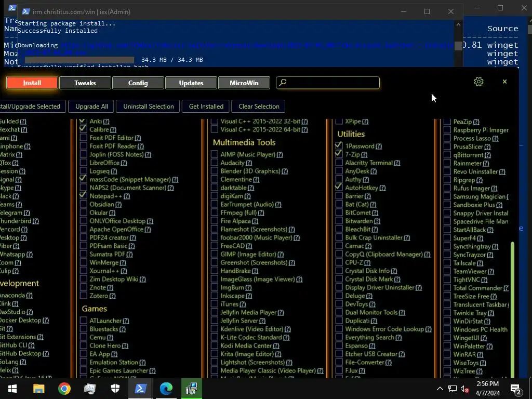Image resolution: width=532 pixels, height=399 pixels.
Task: Open the Config tab
Action: [138, 83]
